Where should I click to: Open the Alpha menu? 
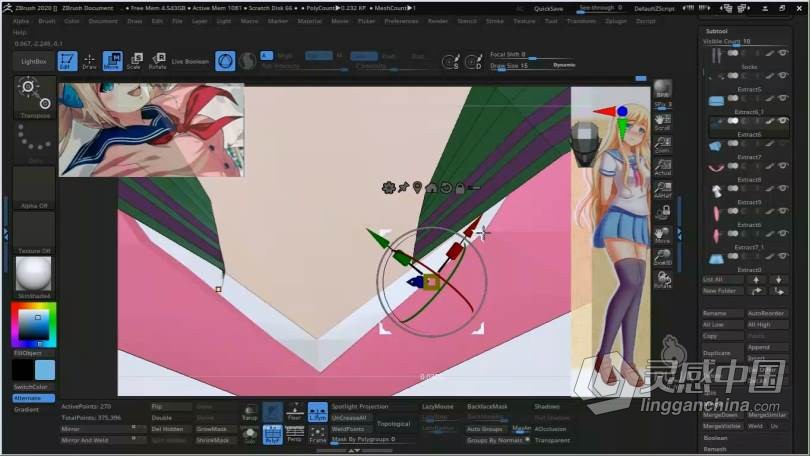(21, 21)
